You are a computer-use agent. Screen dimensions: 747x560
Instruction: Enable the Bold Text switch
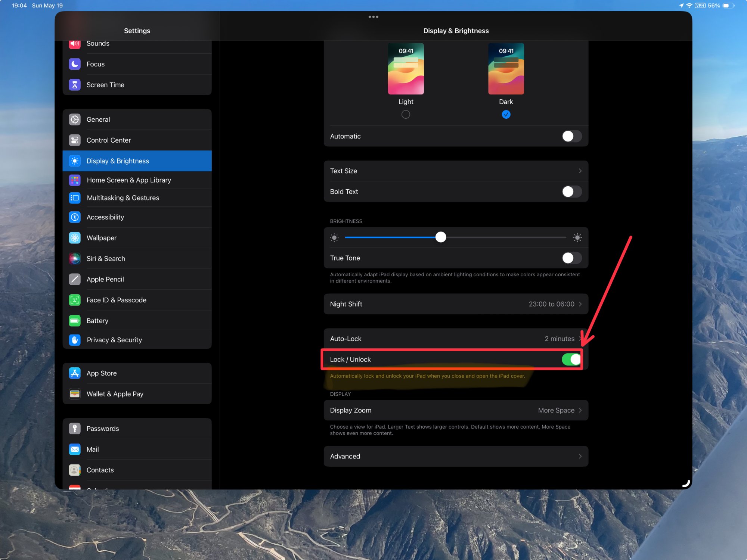point(571,192)
